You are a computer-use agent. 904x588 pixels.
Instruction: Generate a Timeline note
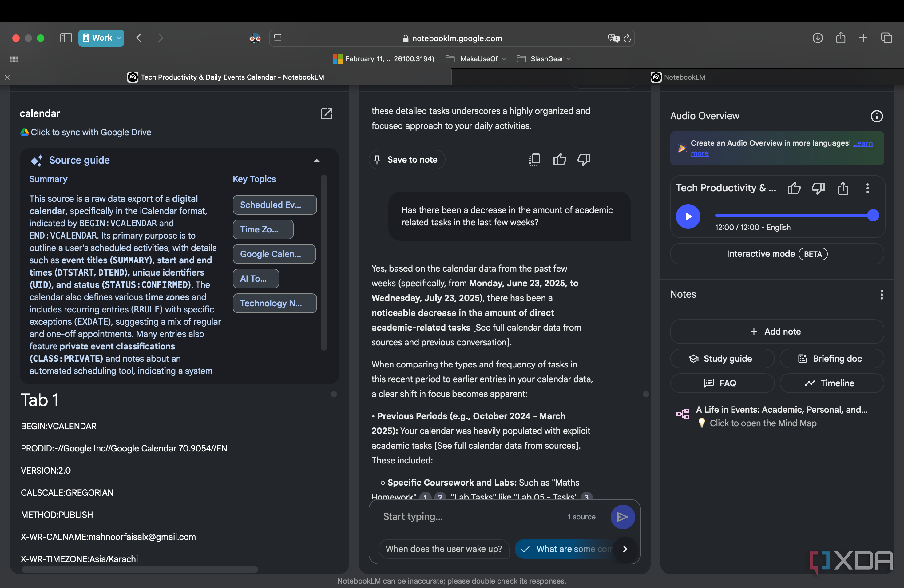point(832,383)
